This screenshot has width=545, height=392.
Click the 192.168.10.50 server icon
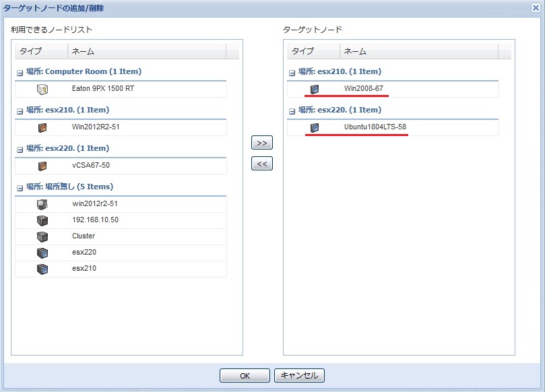(x=42, y=220)
